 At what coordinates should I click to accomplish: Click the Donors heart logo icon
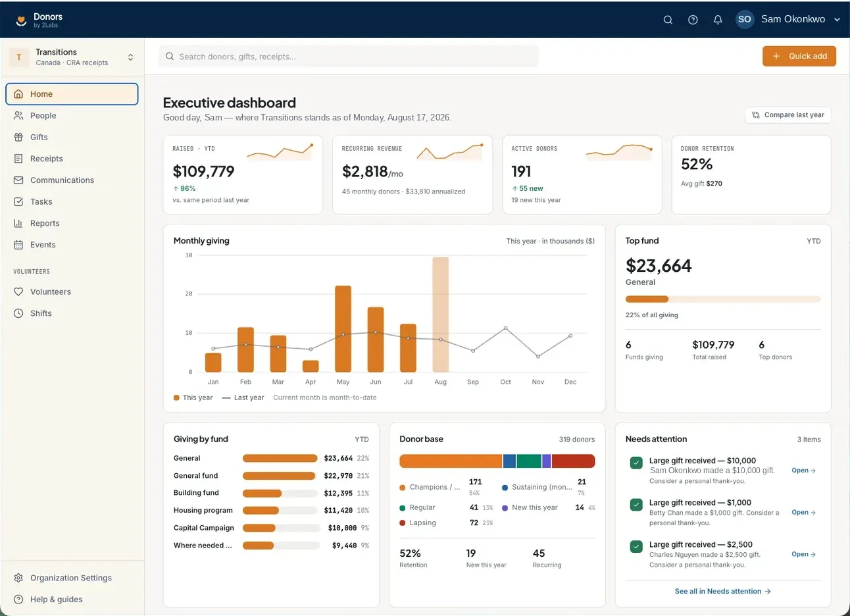click(x=21, y=20)
